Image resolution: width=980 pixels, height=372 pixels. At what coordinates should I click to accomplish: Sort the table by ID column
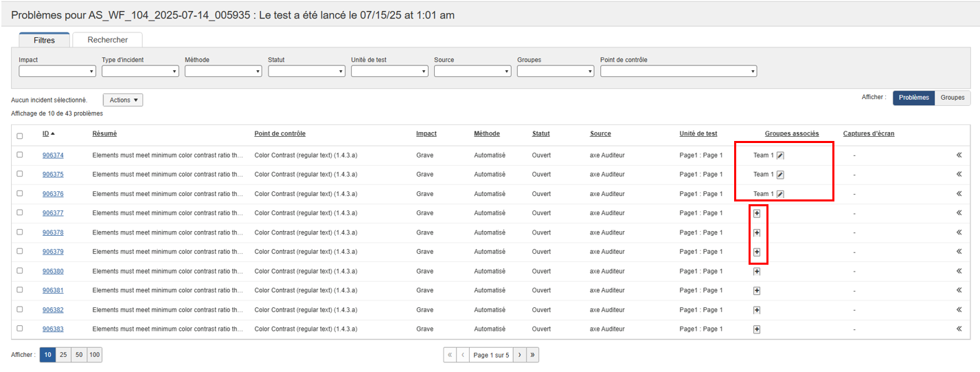tap(46, 133)
